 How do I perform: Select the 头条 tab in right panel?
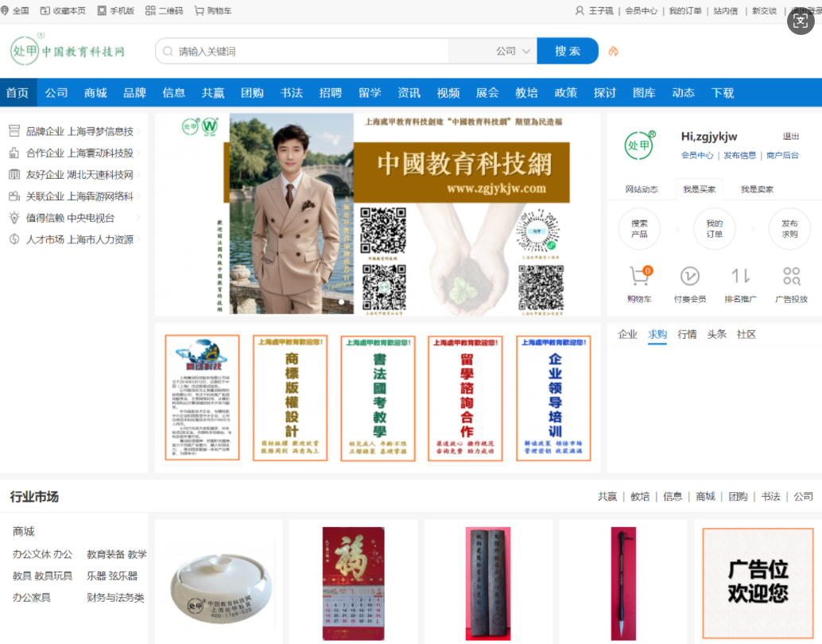(716, 334)
